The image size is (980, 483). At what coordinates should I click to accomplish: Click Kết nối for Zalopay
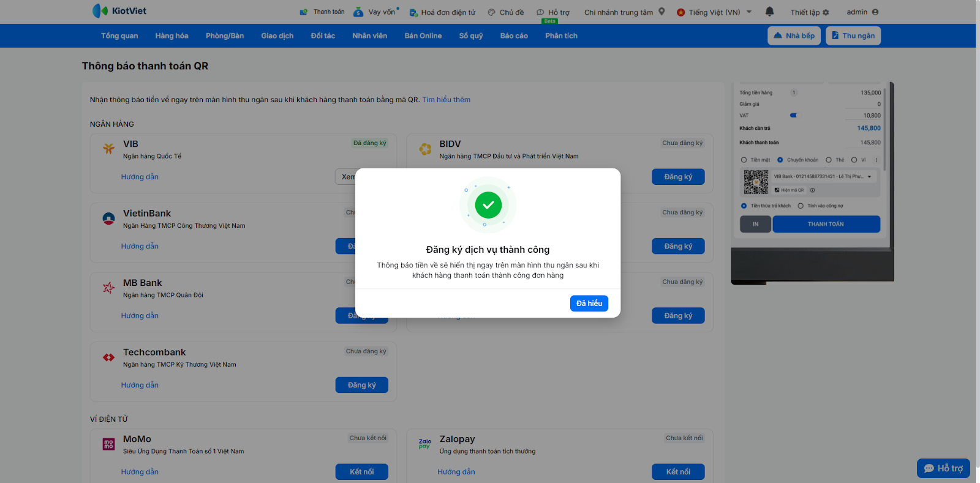coord(678,472)
